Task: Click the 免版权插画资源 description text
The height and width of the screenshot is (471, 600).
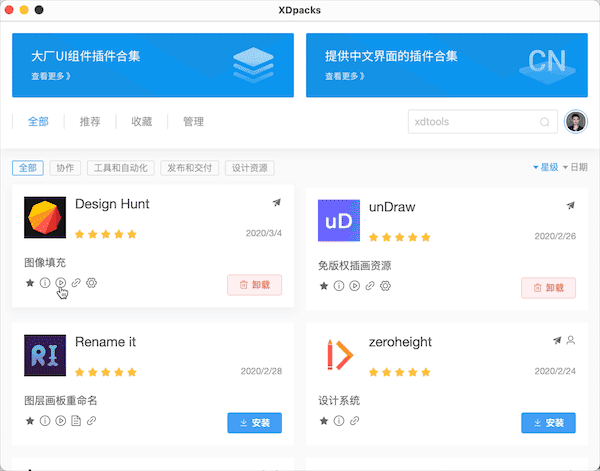Action: click(x=355, y=266)
